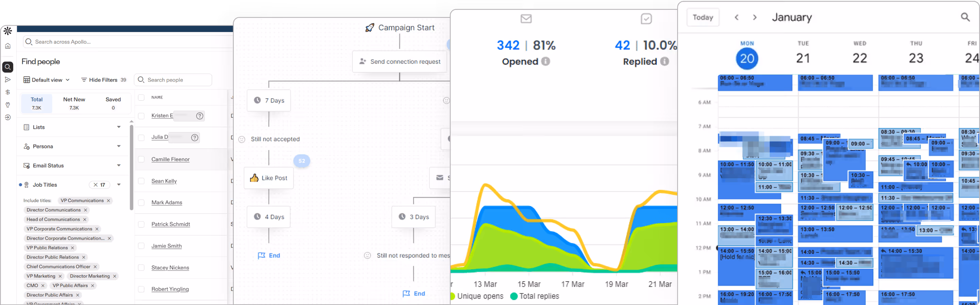Click Send connection request step
The width and height of the screenshot is (980, 305).
pos(399,62)
